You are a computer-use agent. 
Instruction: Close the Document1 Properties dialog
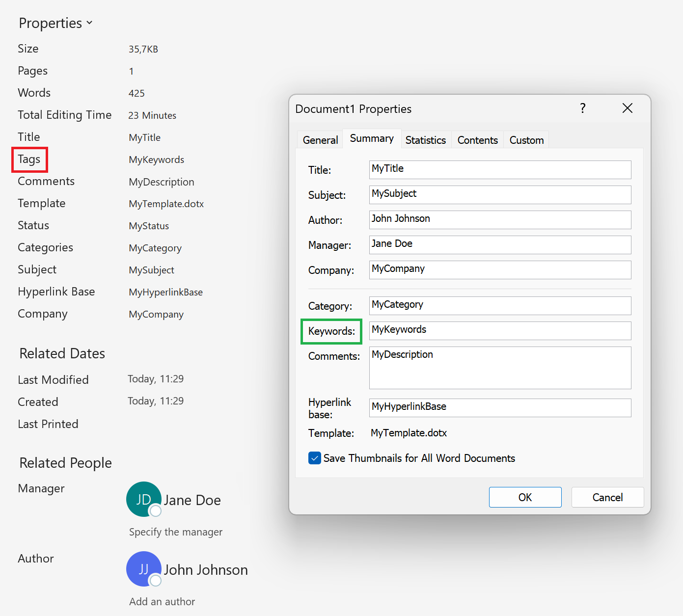coord(627,108)
